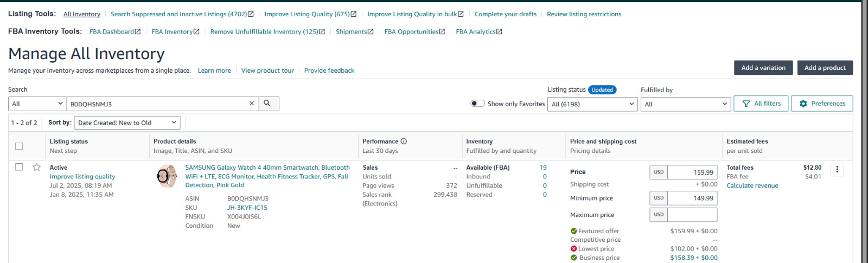This screenshot has width=868, height=263.
Task: Click the Updated badge
Action: (x=602, y=90)
